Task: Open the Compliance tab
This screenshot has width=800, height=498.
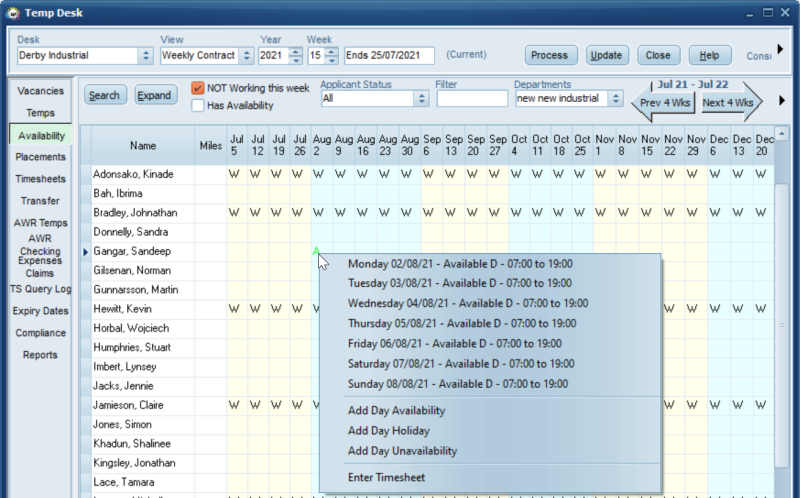Action: (x=40, y=333)
